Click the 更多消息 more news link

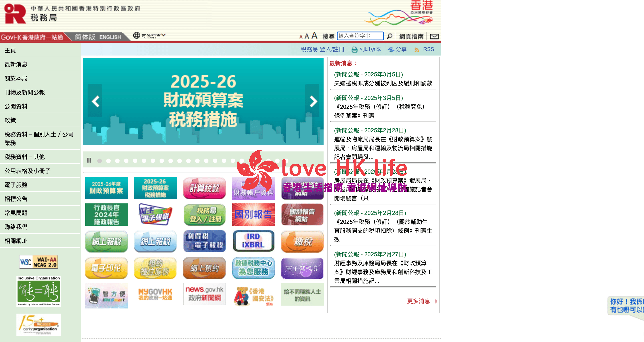(418, 301)
